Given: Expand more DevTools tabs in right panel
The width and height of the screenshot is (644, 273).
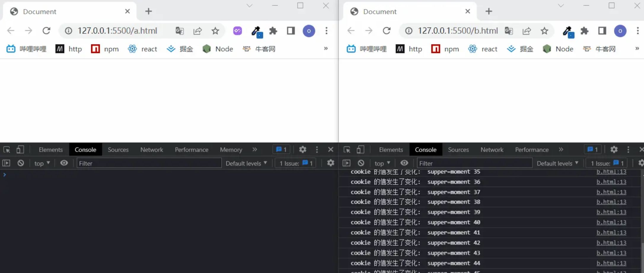Looking at the screenshot, I should click(561, 150).
